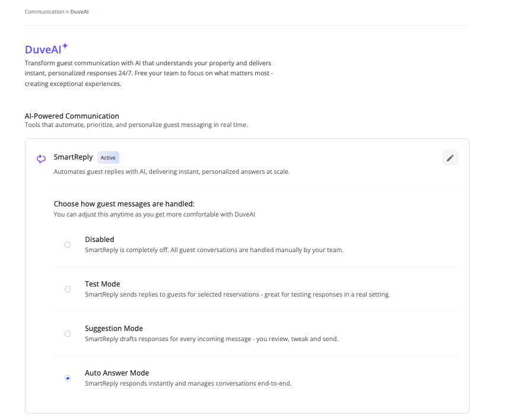Click the Active status badge
The image size is (509, 420).
point(108,157)
